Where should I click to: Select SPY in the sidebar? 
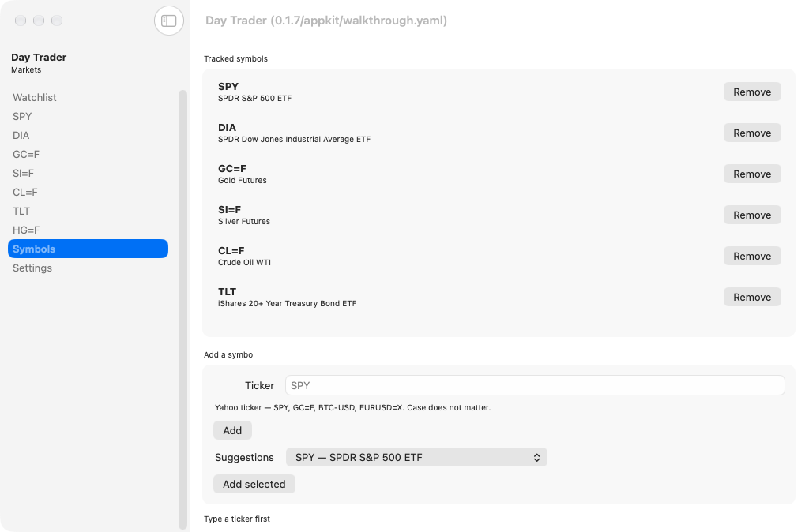[88, 117]
